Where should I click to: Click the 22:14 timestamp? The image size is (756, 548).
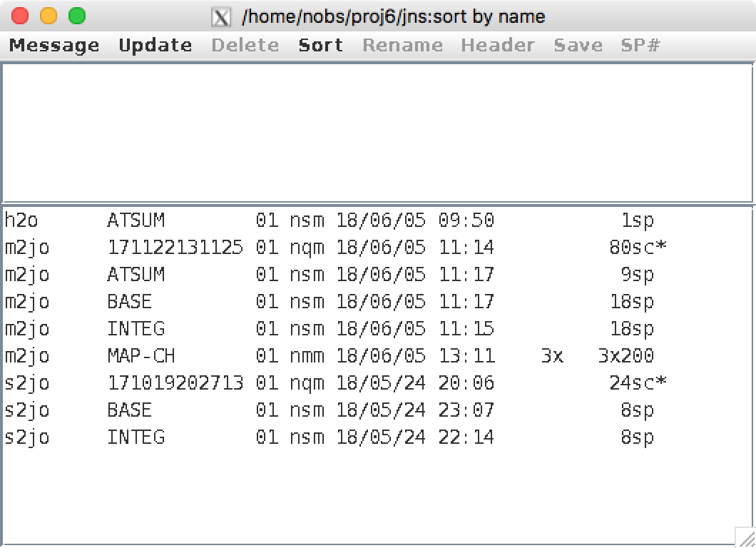tap(466, 437)
